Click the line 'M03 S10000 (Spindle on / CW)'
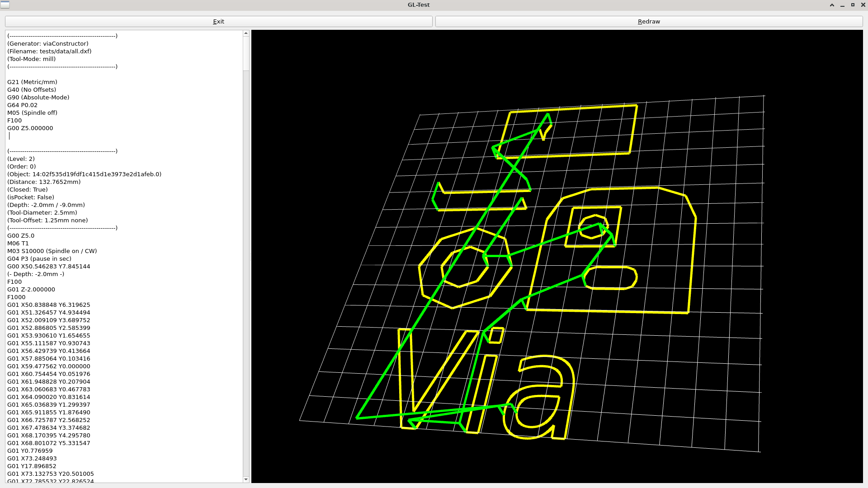Image resolution: width=868 pixels, height=488 pixels. [52, 251]
